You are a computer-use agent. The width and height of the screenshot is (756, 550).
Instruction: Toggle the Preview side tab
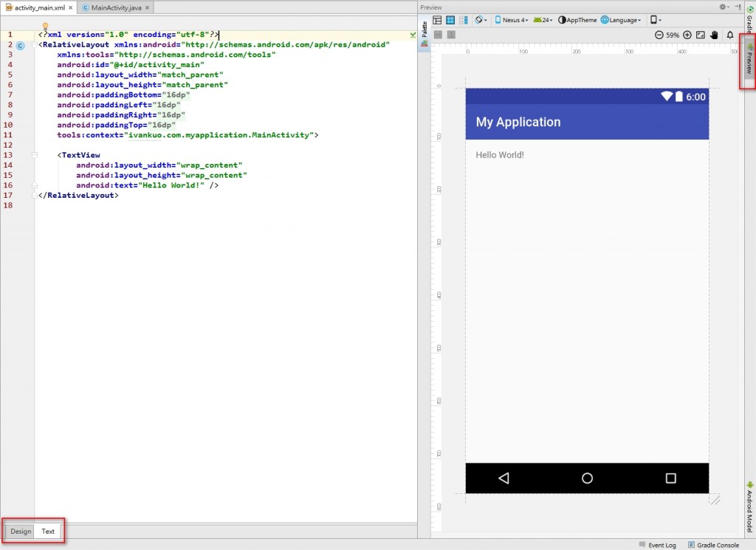click(749, 59)
